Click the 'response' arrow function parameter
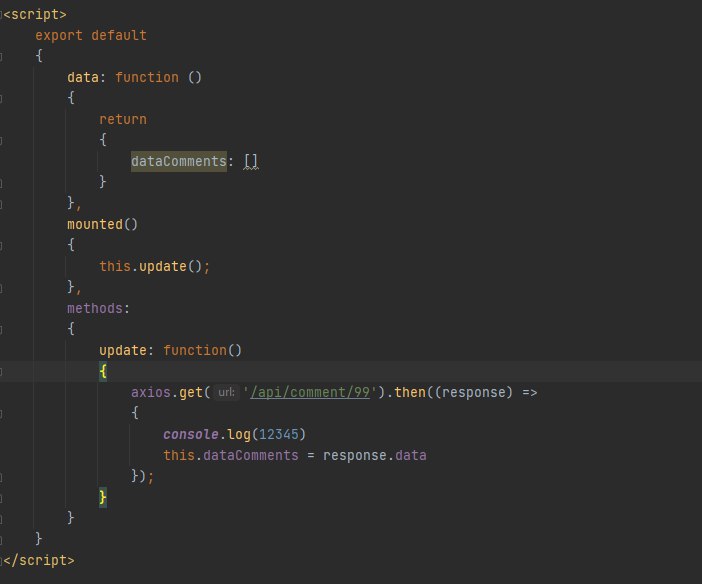The image size is (702, 584). pyautogui.click(x=474, y=392)
